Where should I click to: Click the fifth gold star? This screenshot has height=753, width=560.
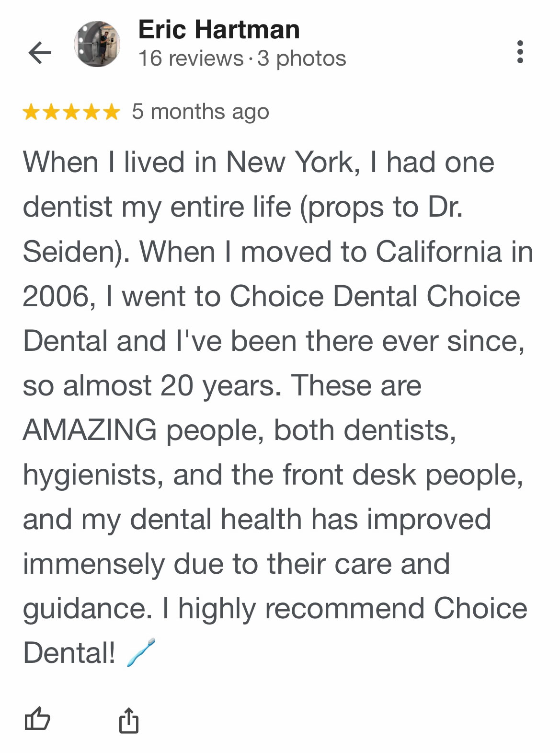(111, 112)
